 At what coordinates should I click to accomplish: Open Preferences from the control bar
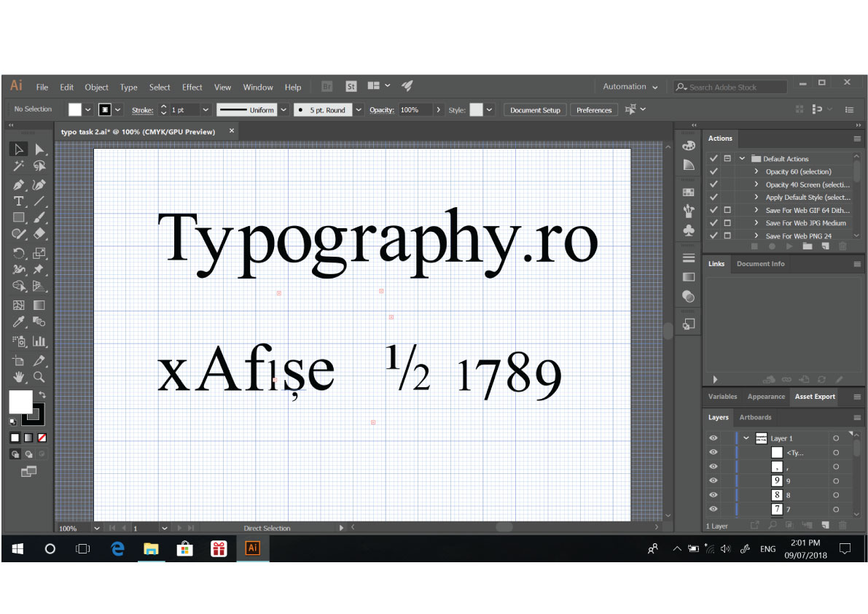click(594, 109)
